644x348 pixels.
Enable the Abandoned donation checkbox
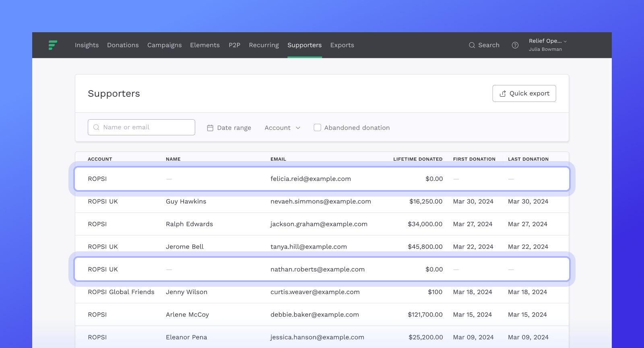point(317,128)
